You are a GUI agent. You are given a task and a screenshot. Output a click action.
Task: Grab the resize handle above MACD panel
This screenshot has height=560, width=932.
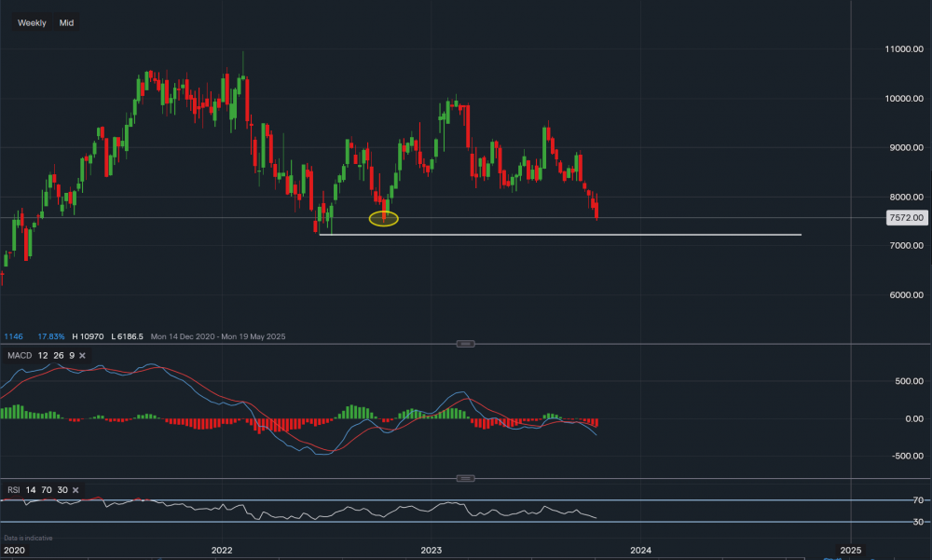click(465, 344)
